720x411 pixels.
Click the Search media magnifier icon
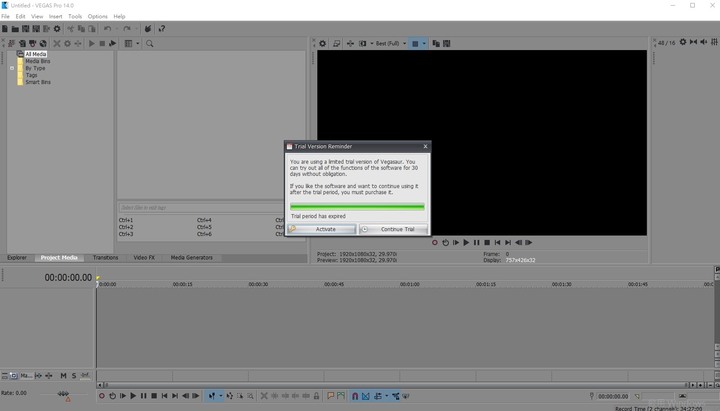(150, 43)
